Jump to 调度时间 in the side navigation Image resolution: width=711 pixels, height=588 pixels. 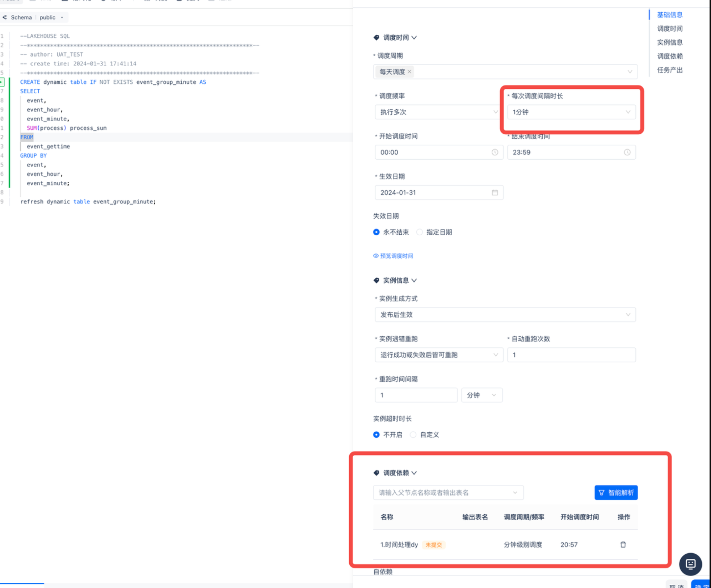point(669,29)
